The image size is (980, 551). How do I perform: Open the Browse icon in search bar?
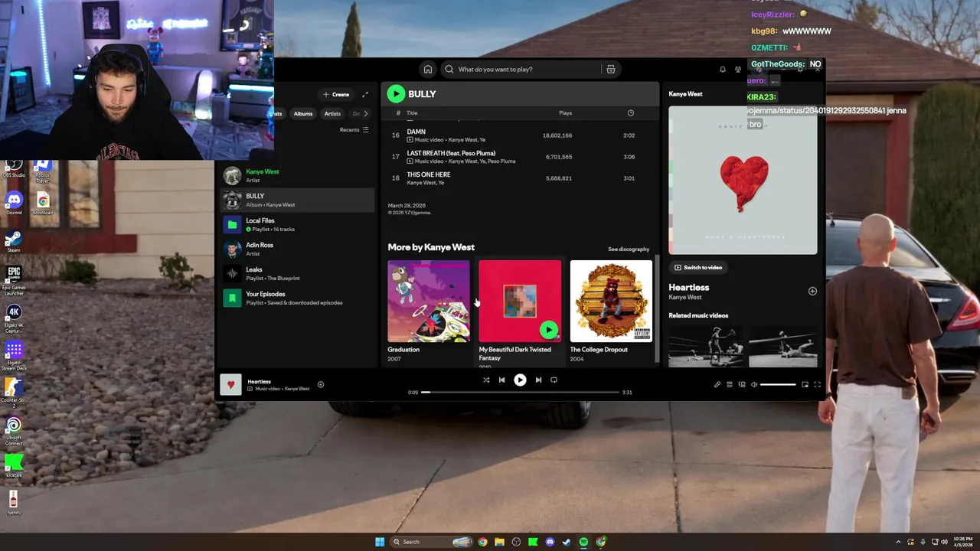(x=611, y=70)
